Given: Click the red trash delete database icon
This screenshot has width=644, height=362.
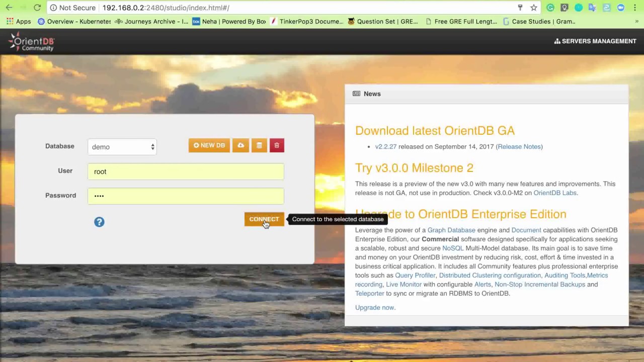Looking at the screenshot, I should [x=277, y=145].
